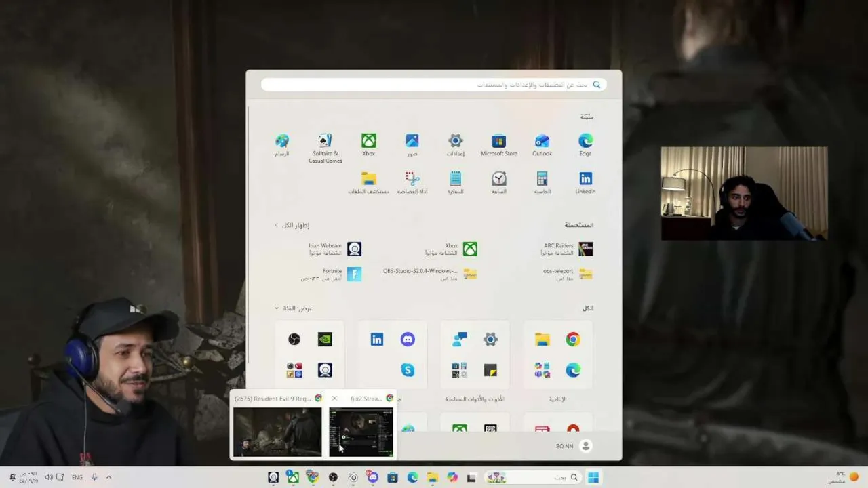The height and width of the screenshot is (488, 868).
Task: Open Solitaire & Casual Games
Action: coord(325,148)
